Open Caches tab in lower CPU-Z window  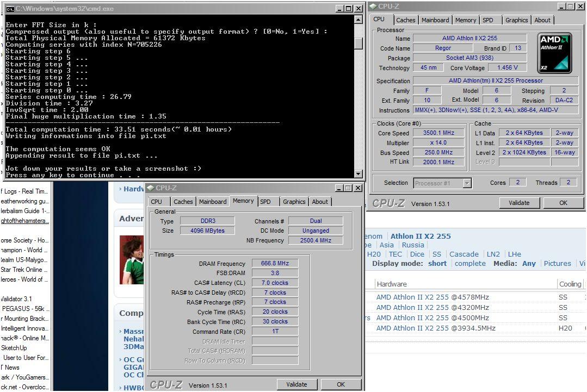(183, 202)
